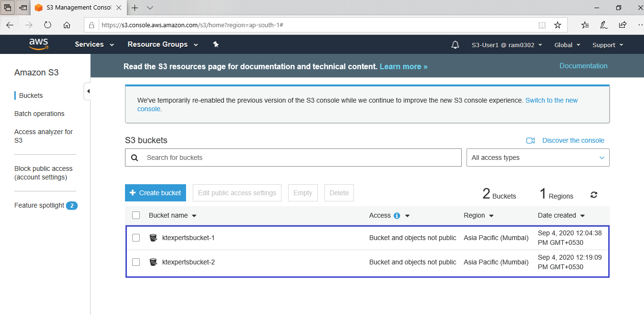Screen dimensions: 644x315
Task: Expand the Resource Groups menu
Action: pos(163,44)
